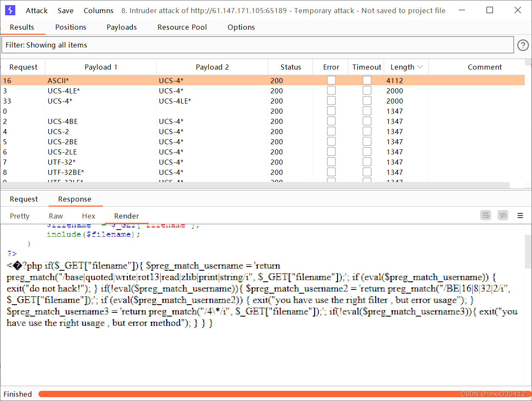The height and width of the screenshot is (401, 532).
Task: Toggle Error checkbox for request 3
Action: [x=331, y=90]
